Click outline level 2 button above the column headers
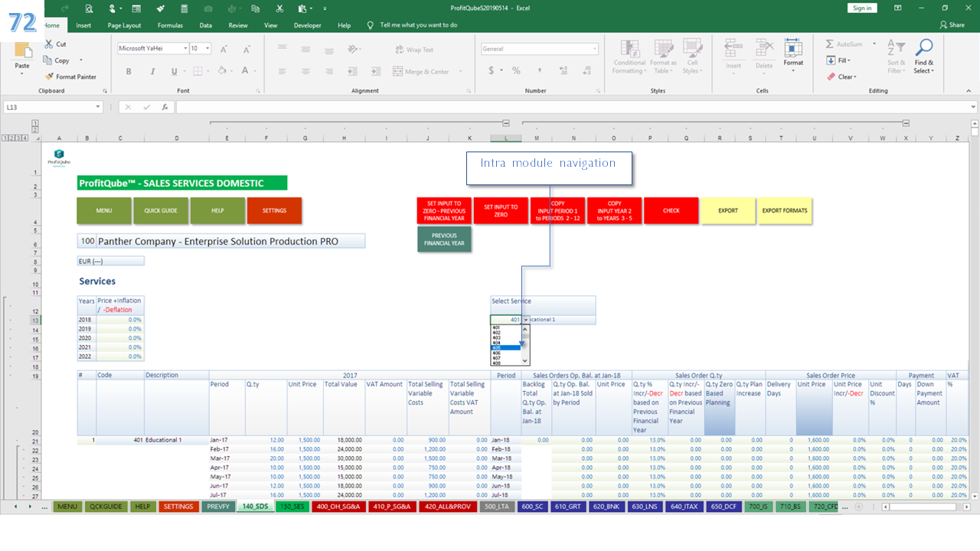Image resolution: width=980 pixels, height=551 pixels. [35, 130]
